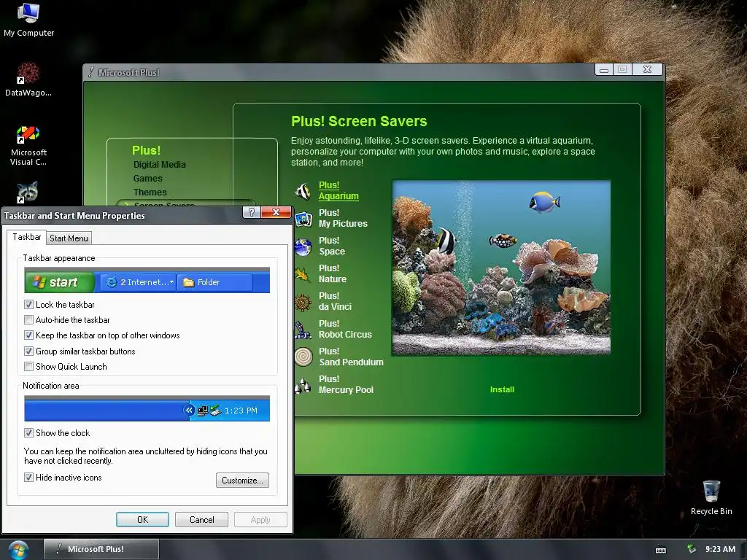Toggle Keep the taskbar on top of other windows
This screenshot has width=747, height=560.
tap(28, 335)
